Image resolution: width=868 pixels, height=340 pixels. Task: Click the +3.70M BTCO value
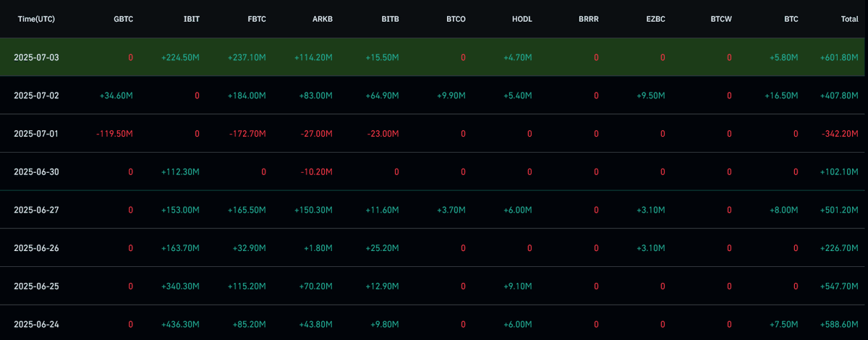pos(451,210)
